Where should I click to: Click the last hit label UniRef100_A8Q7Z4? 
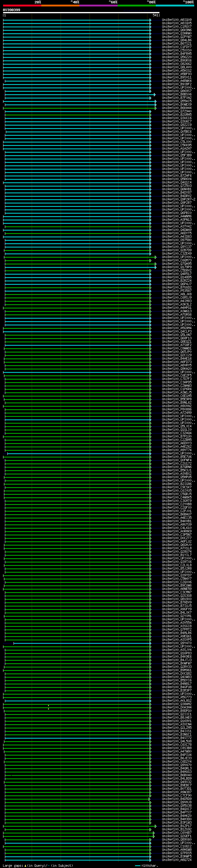177,860
